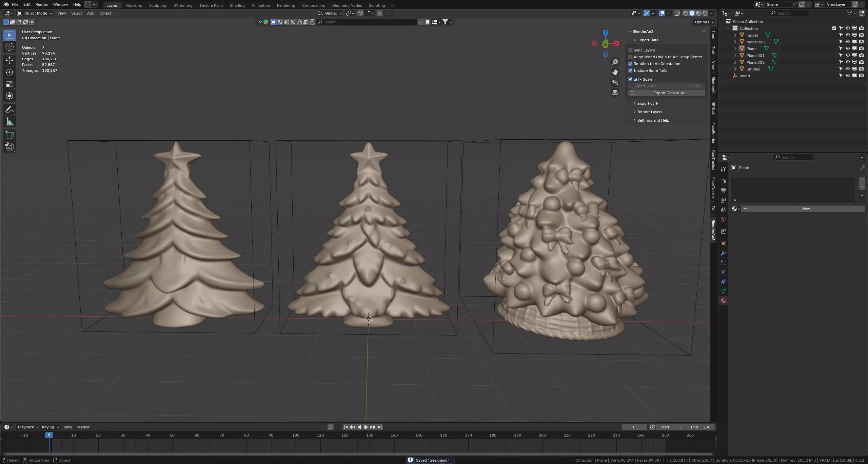Screen dimensions: 868x464
Task: Click the outliner search field
Action: click(x=789, y=13)
